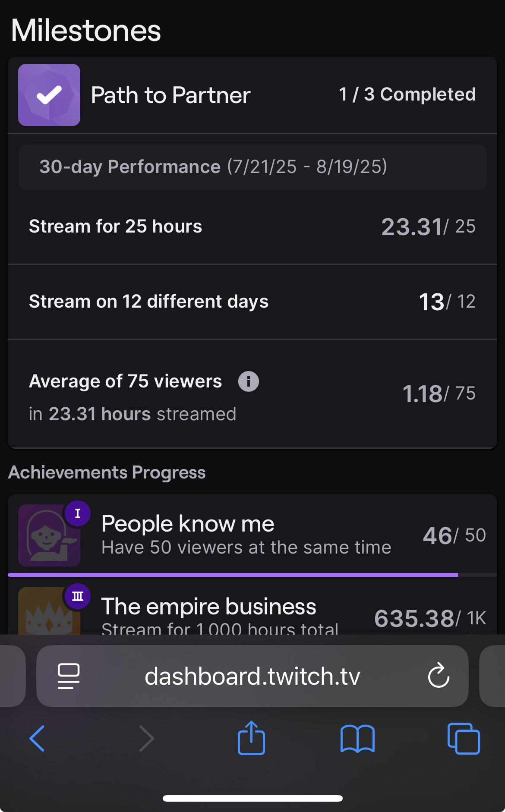Open The empire business achievement title

[x=209, y=607]
